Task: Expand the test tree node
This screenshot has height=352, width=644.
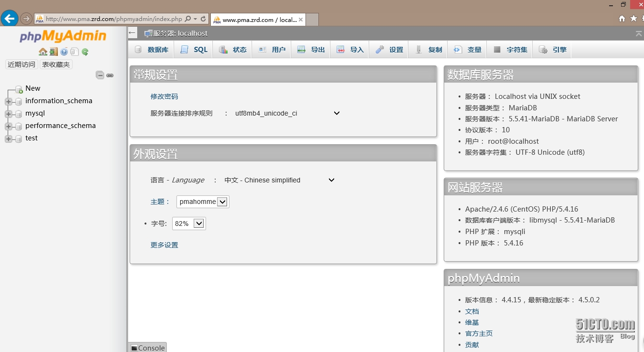Action: point(8,139)
